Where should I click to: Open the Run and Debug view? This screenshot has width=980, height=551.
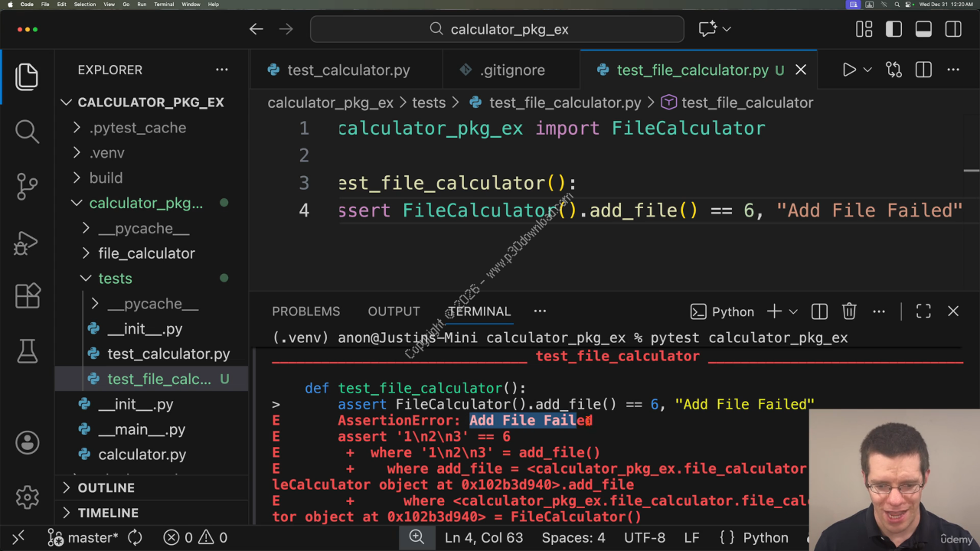click(x=27, y=242)
